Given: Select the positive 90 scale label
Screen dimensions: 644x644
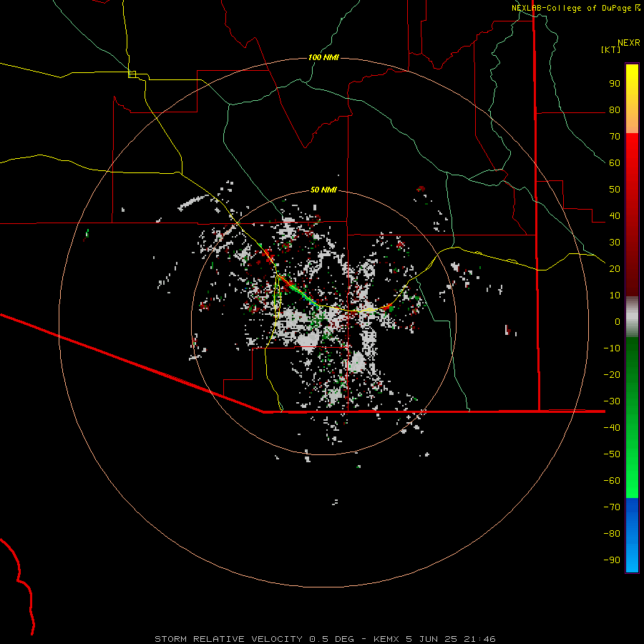Looking at the screenshot, I should click(615, 84).
